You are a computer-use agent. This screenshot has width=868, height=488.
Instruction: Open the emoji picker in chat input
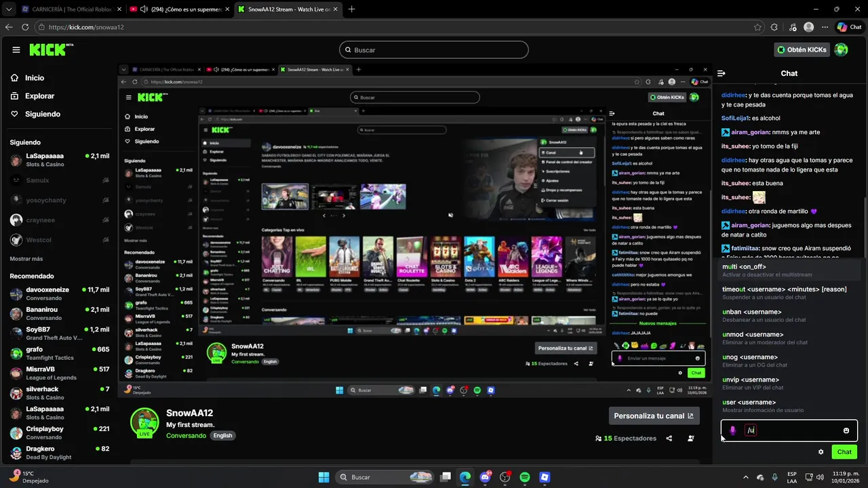pos(846,430)
